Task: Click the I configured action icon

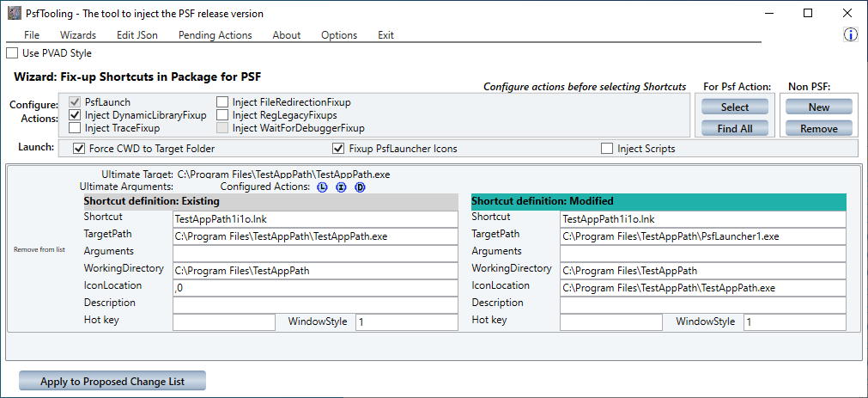Action: 341,187
